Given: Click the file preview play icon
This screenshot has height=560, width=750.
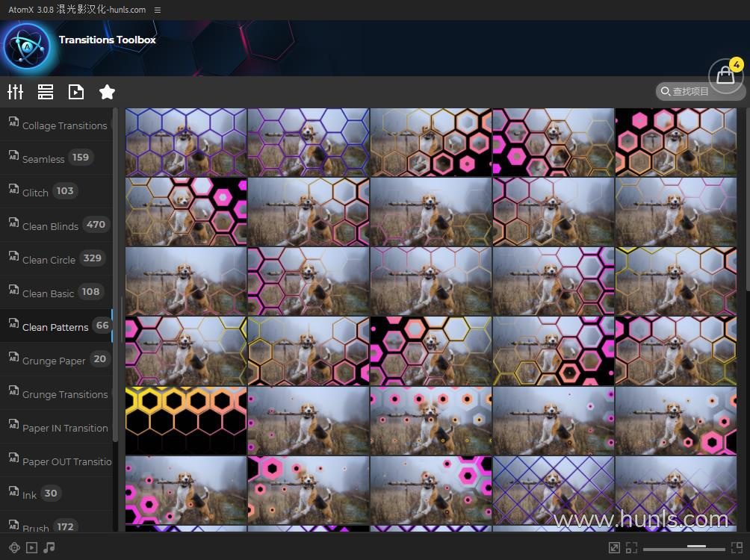Looking at the screenshot, I should (x=76, y=92).
